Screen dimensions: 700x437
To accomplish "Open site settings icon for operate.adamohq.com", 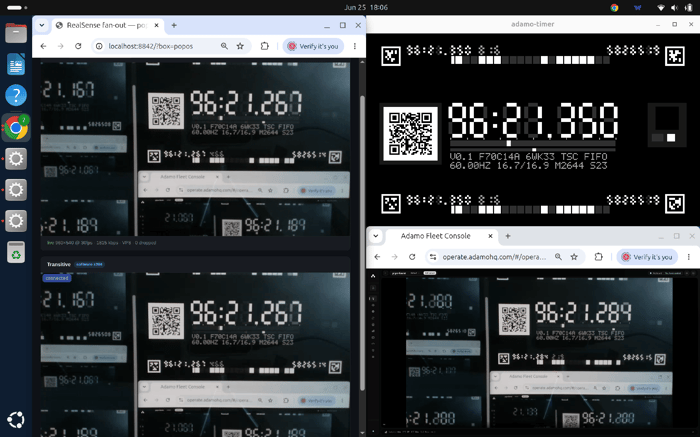I will [x=433, y=257].
